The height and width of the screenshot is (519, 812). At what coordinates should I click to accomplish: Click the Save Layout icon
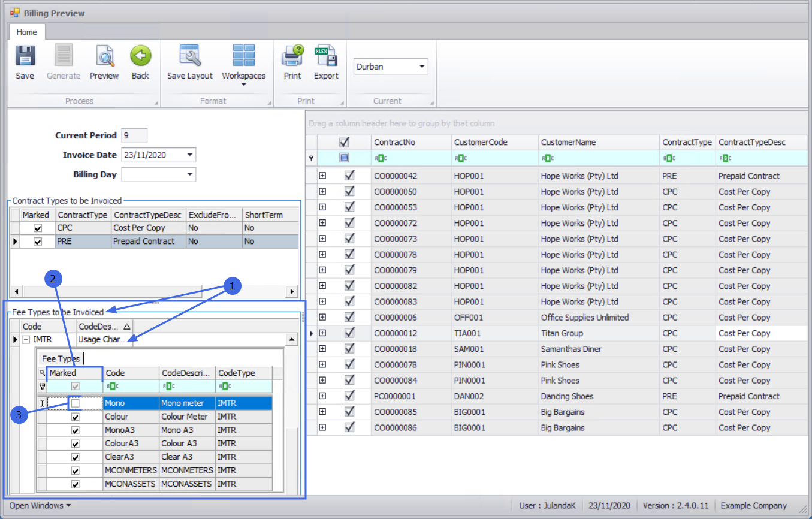[x=189, y=57]
